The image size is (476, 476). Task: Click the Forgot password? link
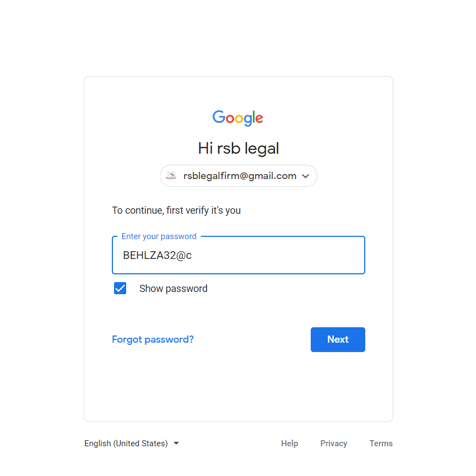(x=153, y=339)
